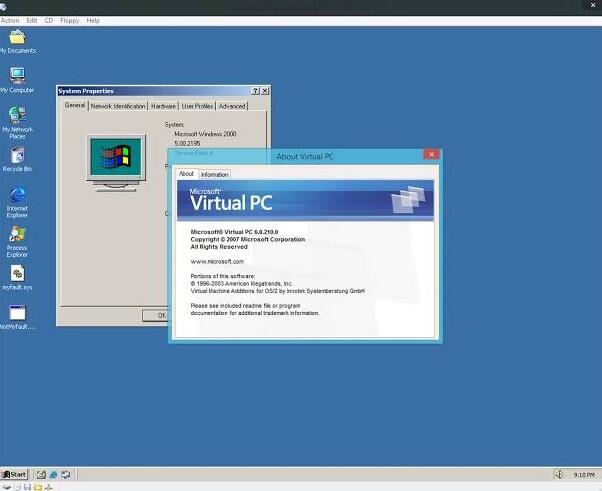Viewport: 602px width, 491px height.
Task: Select the About tab in About Virtual PC
Action: click(187, 174)
